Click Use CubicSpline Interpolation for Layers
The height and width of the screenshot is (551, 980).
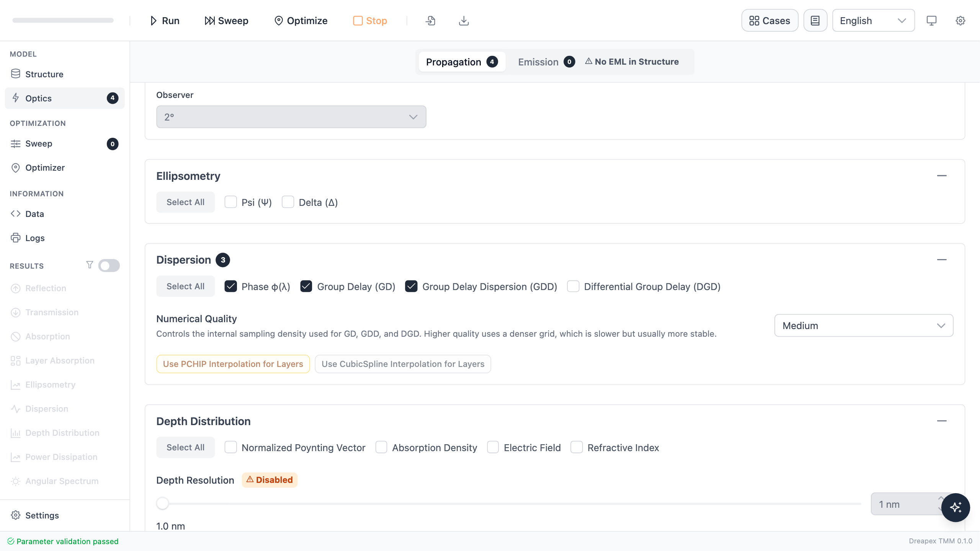click(x=403, y=364)
